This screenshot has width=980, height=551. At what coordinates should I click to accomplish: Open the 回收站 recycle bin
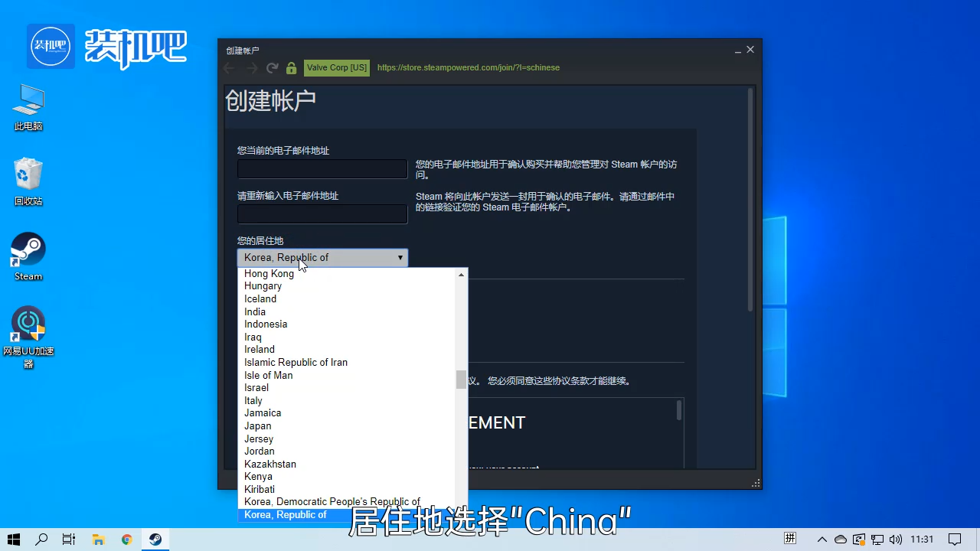click(28, 174)
